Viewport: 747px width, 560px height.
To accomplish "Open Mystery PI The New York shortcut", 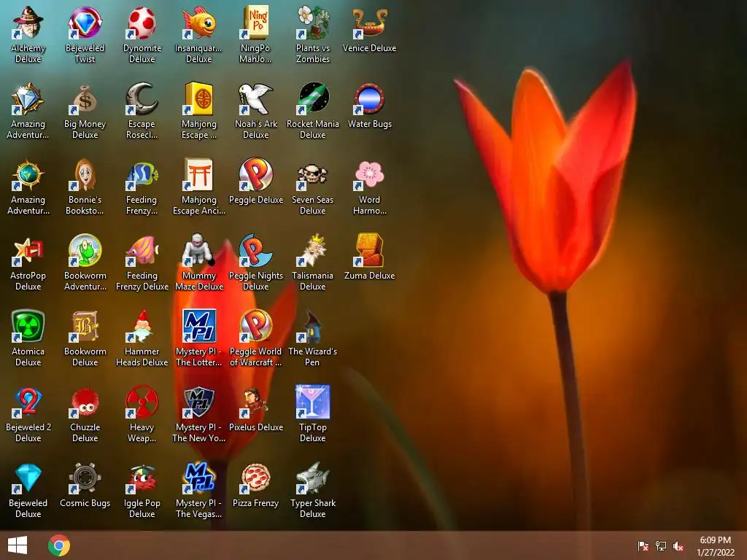I will 198,402.
